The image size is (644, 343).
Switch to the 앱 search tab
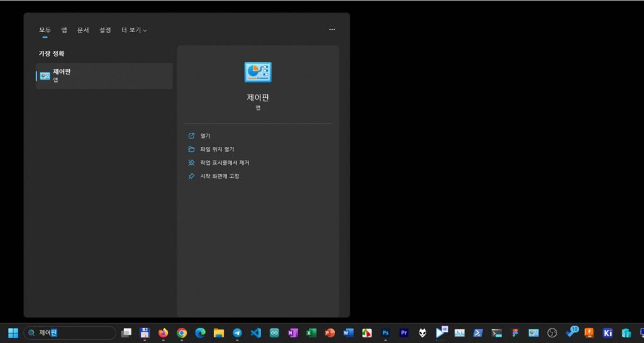[x=64, y=30]
